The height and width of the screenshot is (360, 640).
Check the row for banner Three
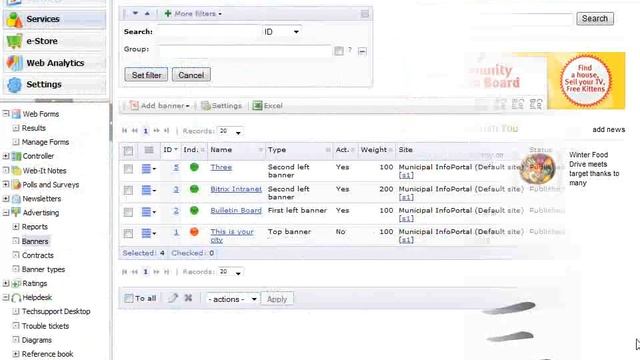128,169
